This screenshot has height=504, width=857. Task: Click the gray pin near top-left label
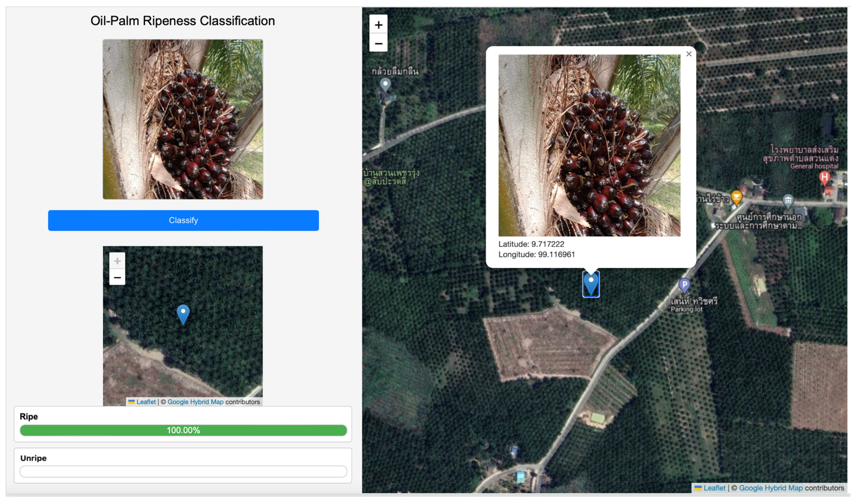(385, 84)
